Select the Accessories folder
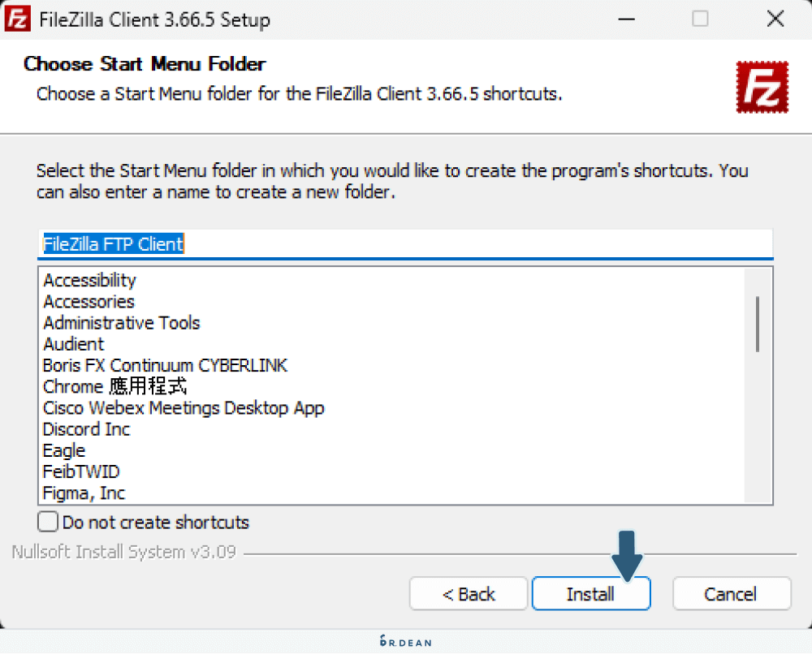The width and height of the screenshot is (812, 654). (89, 302)
